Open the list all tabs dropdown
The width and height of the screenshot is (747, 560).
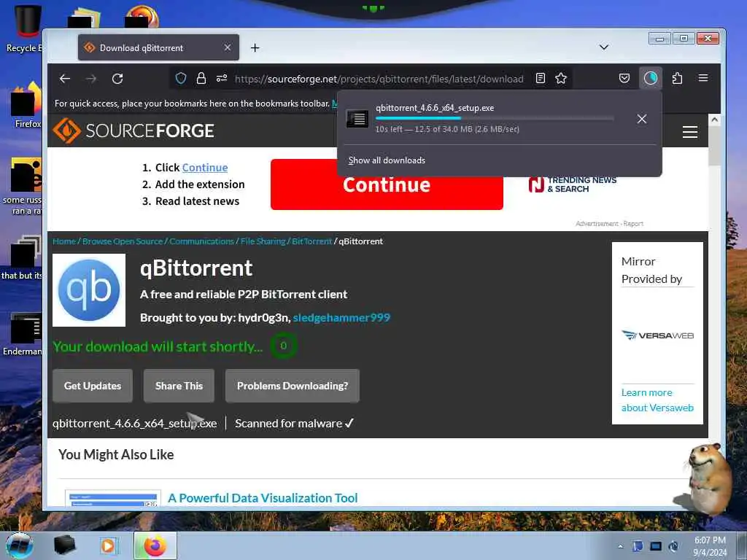click(603, 47)
